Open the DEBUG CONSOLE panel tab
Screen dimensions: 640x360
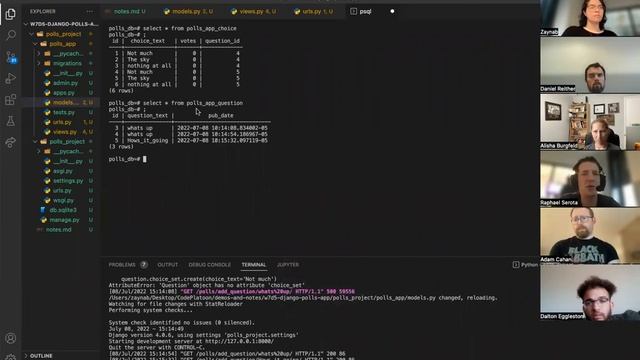coord(209,264)
